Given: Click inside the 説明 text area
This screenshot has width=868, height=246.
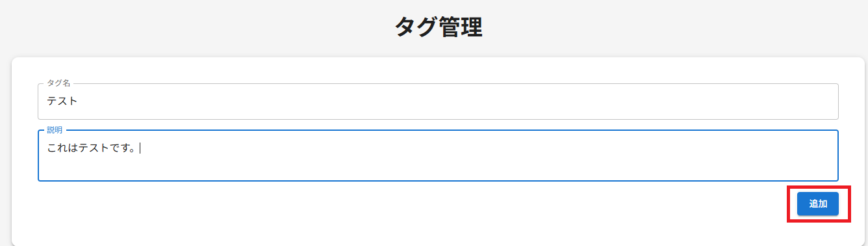Looking at the screenshot, I should (438, 156).
